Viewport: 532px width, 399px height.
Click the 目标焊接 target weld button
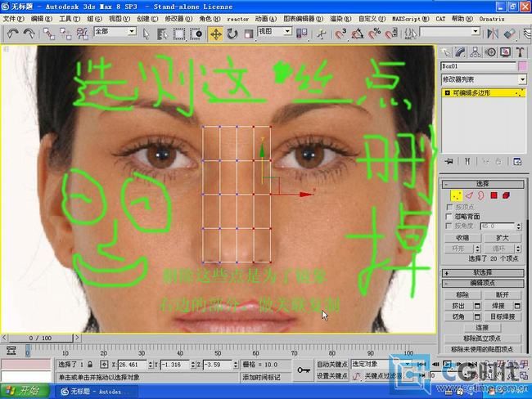coord(502,316)
